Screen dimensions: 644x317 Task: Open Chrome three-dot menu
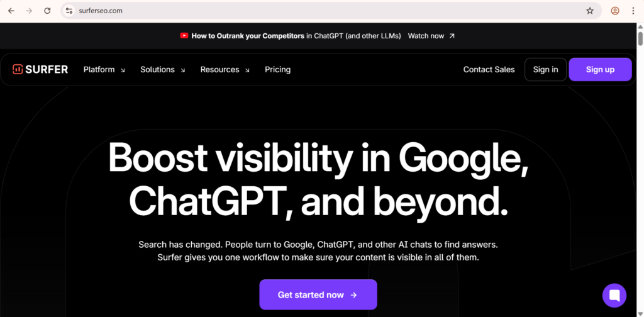pyautogui.click(x=633, y=11)
